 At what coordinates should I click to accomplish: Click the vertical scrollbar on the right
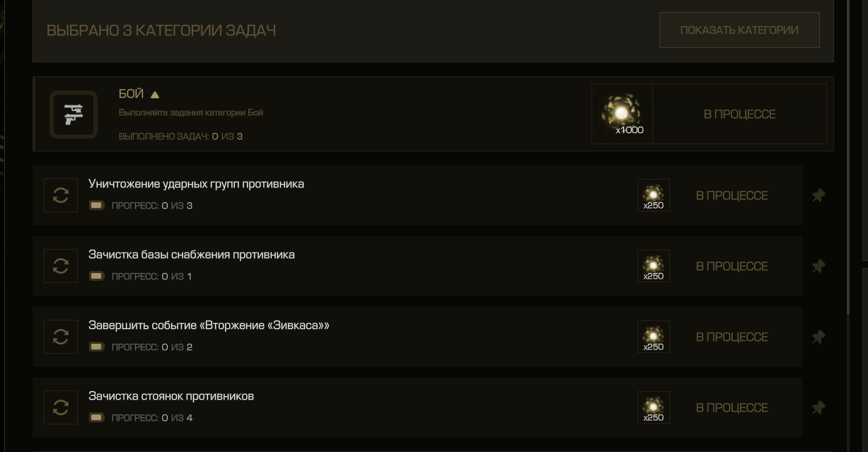click(850, 157)
